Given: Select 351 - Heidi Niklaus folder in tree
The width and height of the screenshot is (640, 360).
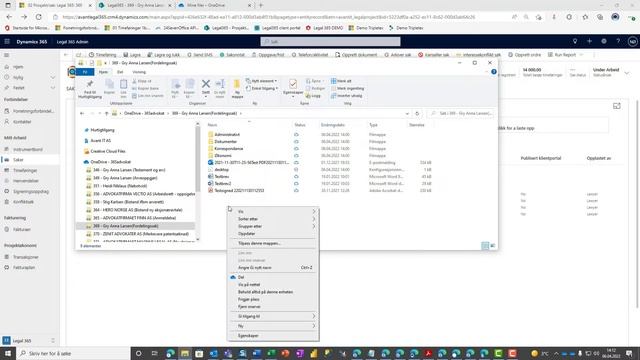Looking at the screenshot, I should point(120,186).
